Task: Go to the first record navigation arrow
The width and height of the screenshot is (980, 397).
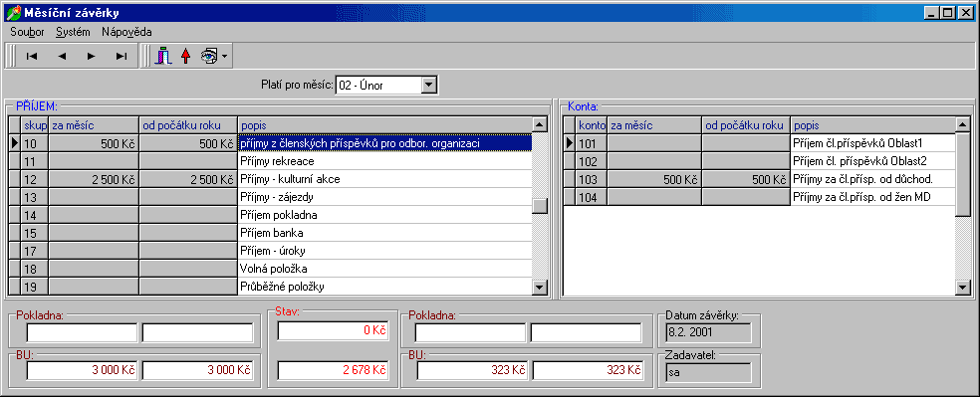Action: 32,56
